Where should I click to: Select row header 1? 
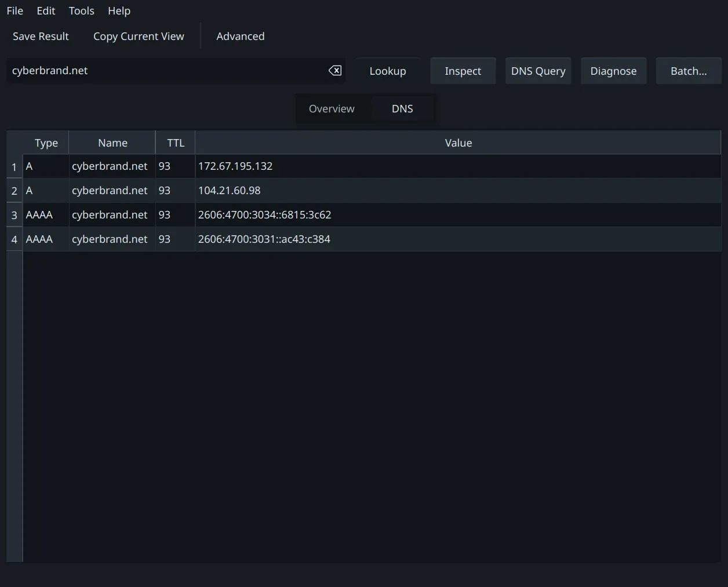(14, 167)
